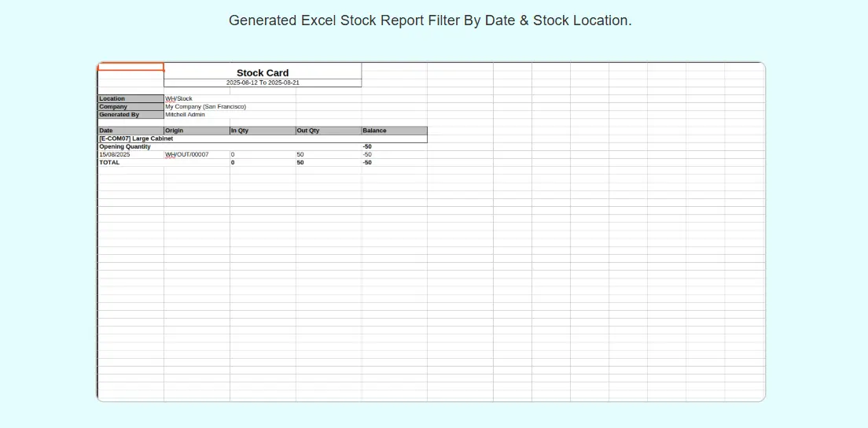This screenshot has height=428, width=868.
Task: Select the Origin column header cell
Action: [x=197, y=131]
